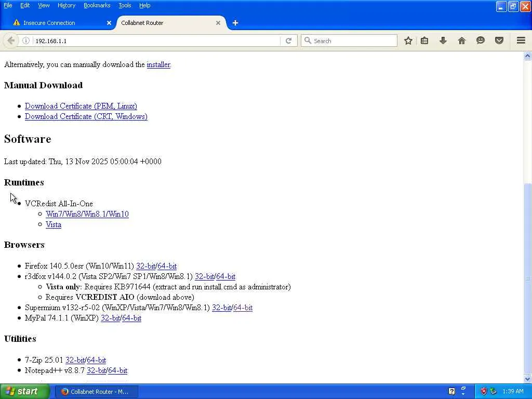Image resolution: width=532 pixels, height=399 pixels.
Task: Open the View menu
Action: tap(44, 5)
